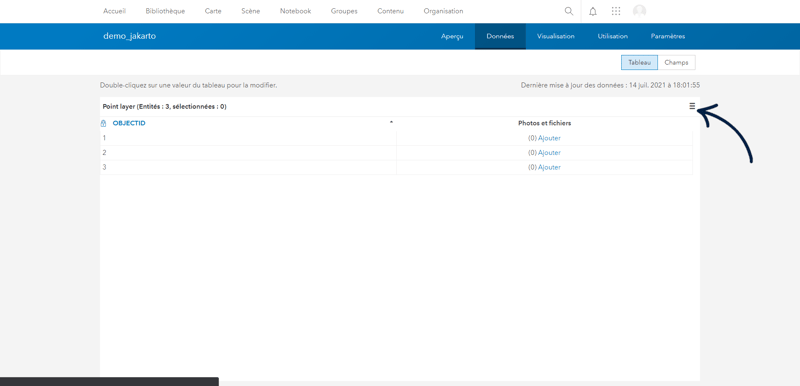Viewport: 800px width, 386px height.
Task: Open the notifications bell
Action: 593,11
